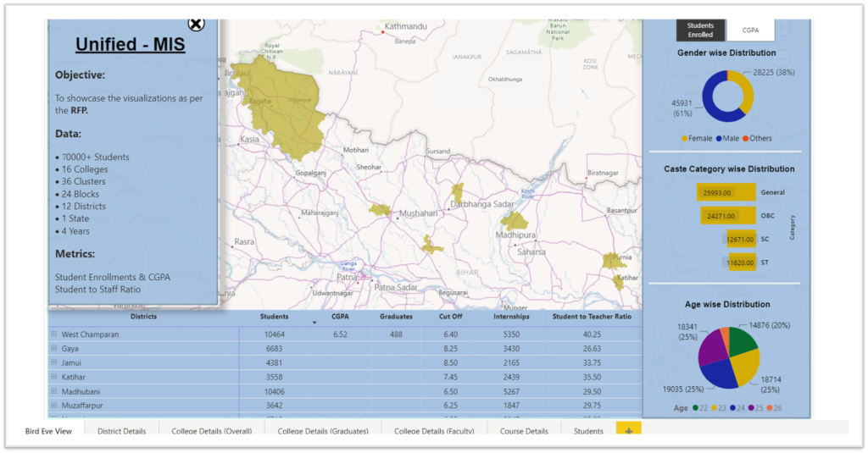Expand the West Champaran district row
The height and width of the screenshot is (453, 868).
coord(54,334)
